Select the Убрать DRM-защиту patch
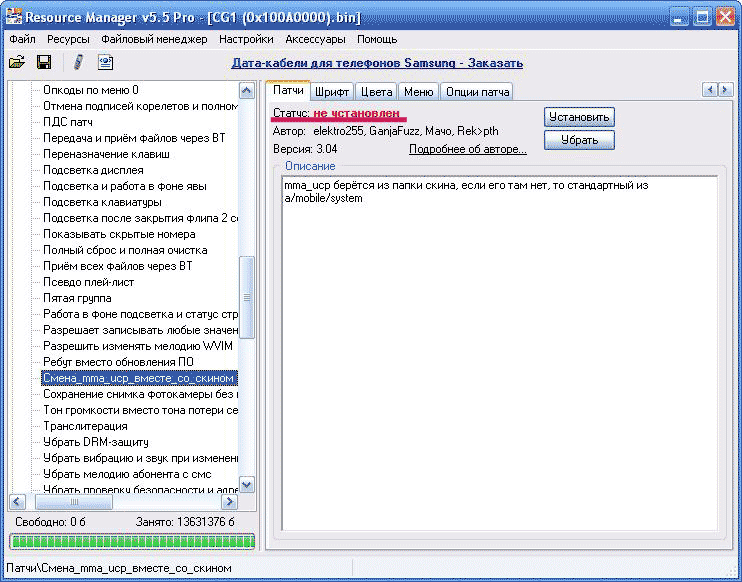 point(96,442)
